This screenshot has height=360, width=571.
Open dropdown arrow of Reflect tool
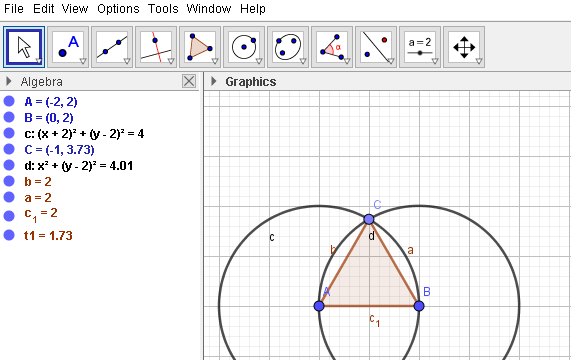(x=391, y=61)
